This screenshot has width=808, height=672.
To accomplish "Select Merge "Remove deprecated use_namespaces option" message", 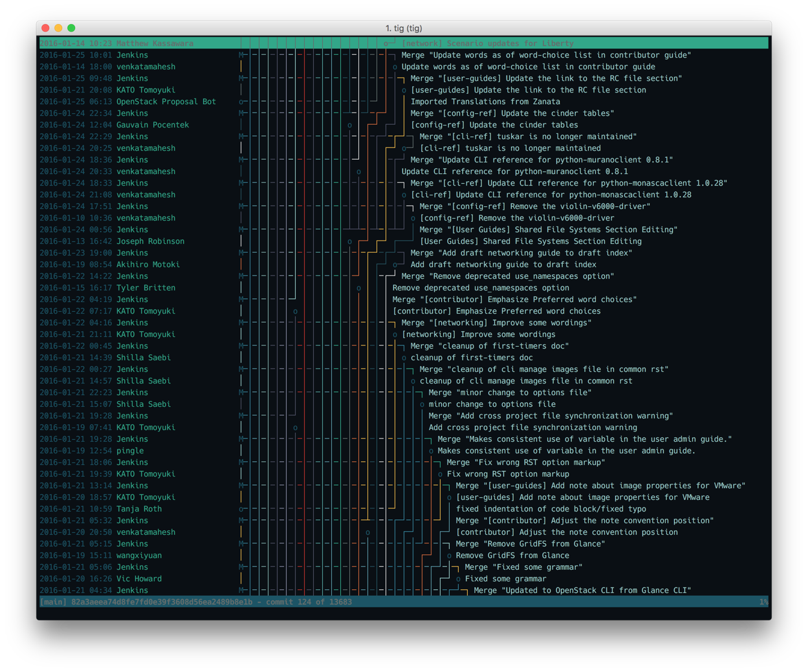I will pyautogui.click(x=508, y=276).
